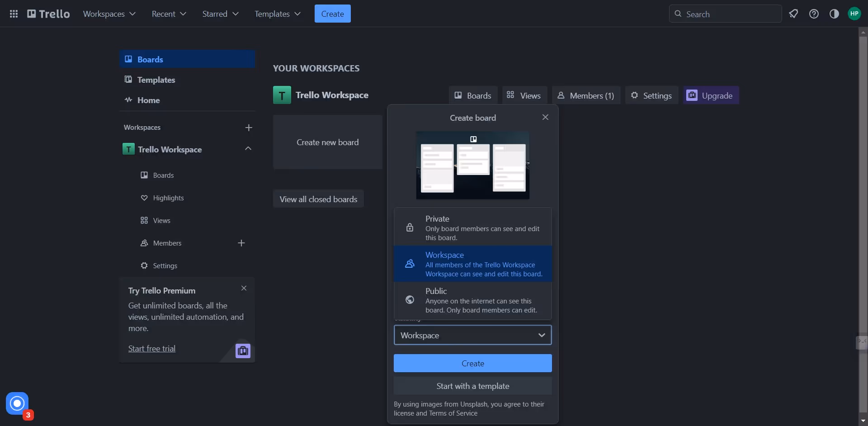Screen dimensions: 868x426
Task: Go to Home in the sidebar
Action: click(187, 100)
